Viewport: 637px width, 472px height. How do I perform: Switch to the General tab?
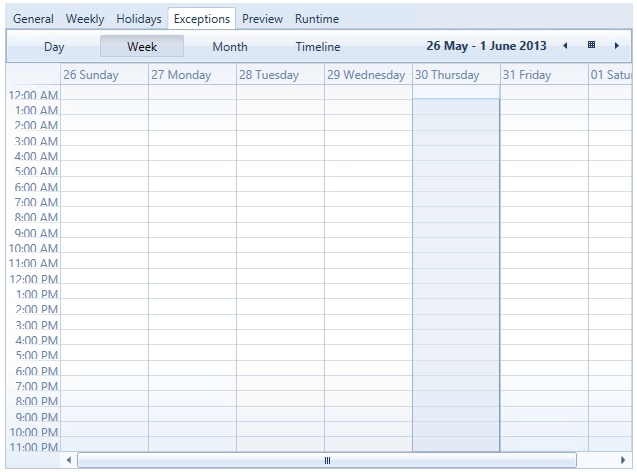tap(33, 19)
